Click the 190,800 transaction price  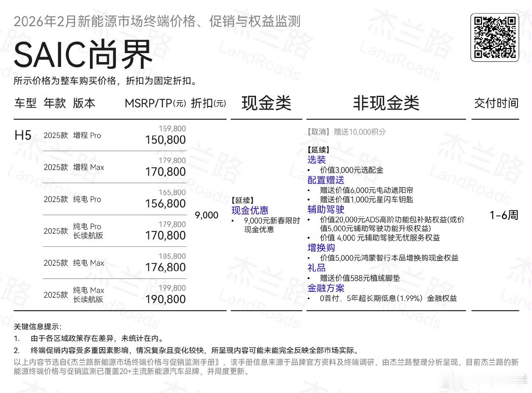pos(165,299)
